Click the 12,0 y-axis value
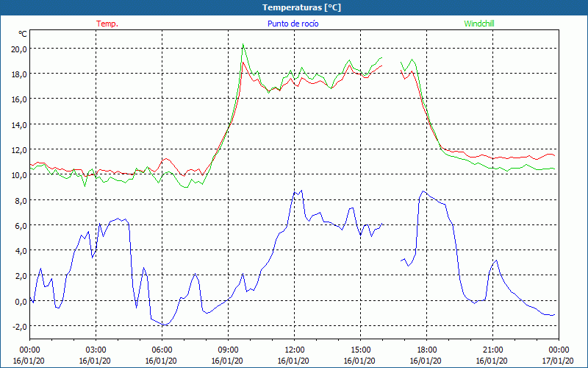The image size is (588, 368). (x=19, y=150)
